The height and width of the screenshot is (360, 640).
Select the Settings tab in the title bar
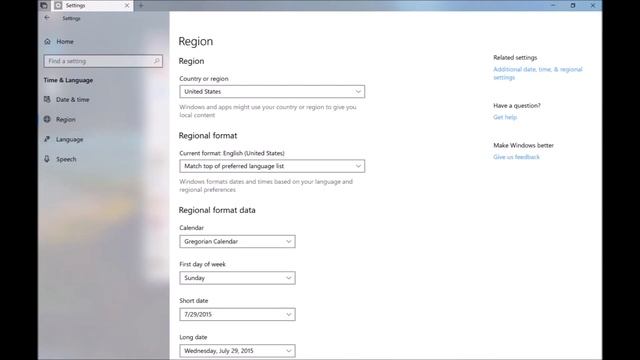(x=93, y=6)
